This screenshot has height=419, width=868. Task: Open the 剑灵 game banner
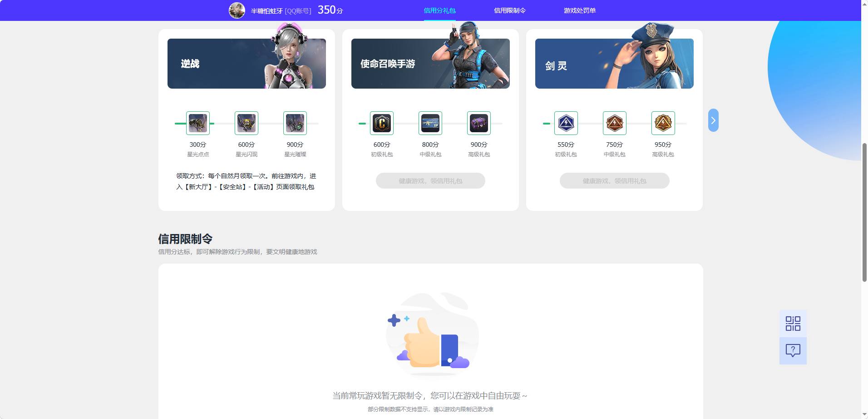[x=614, y=64]
